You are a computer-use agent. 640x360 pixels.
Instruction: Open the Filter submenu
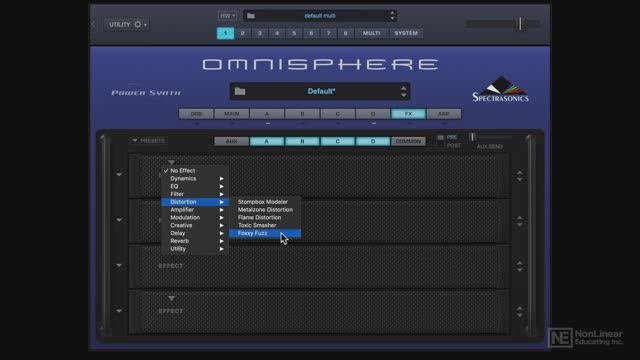(195, 194)
